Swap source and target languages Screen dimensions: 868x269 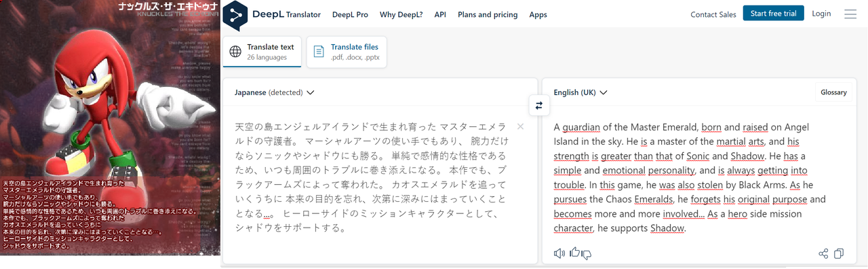pos(539,105)
